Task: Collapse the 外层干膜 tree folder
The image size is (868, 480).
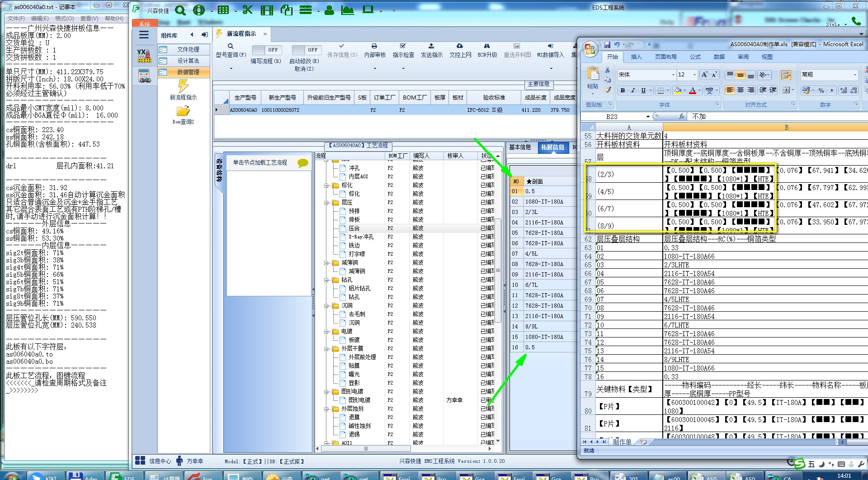Action: (327, 348)
